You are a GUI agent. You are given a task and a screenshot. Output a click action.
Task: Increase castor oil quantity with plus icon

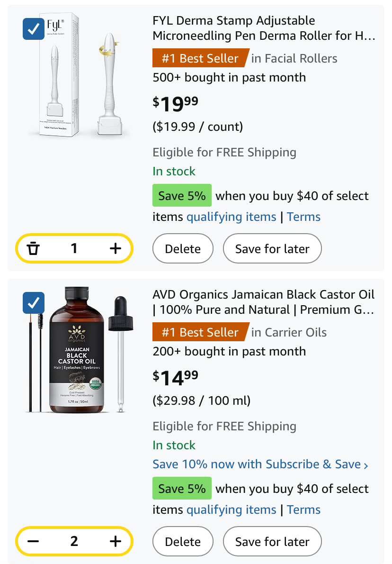click(x=116, y=541)
